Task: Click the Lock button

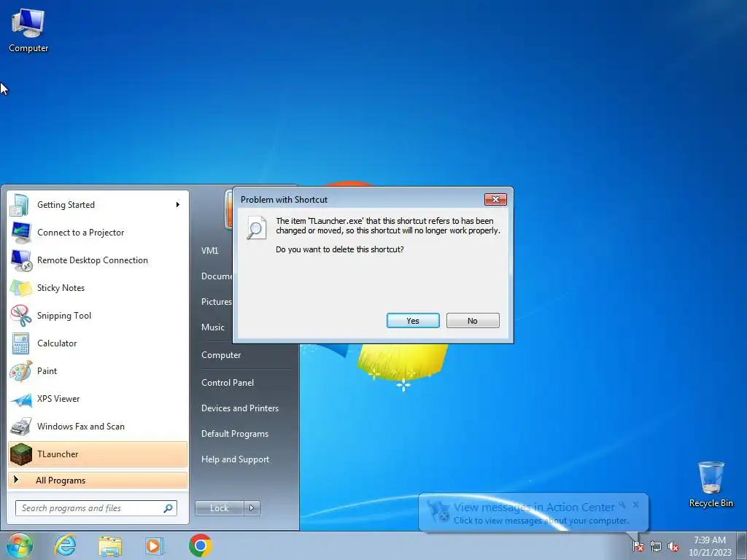Action: coord(219,508)
